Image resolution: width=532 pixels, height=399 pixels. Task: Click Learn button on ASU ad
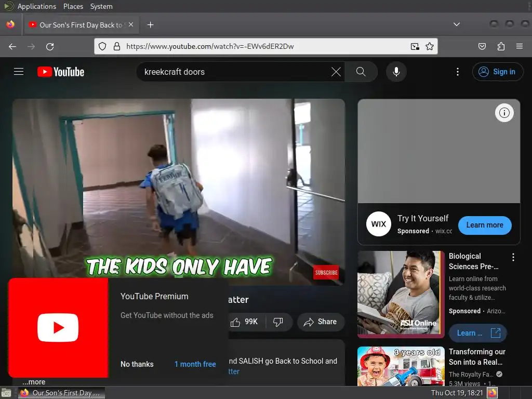click(478, 333)
